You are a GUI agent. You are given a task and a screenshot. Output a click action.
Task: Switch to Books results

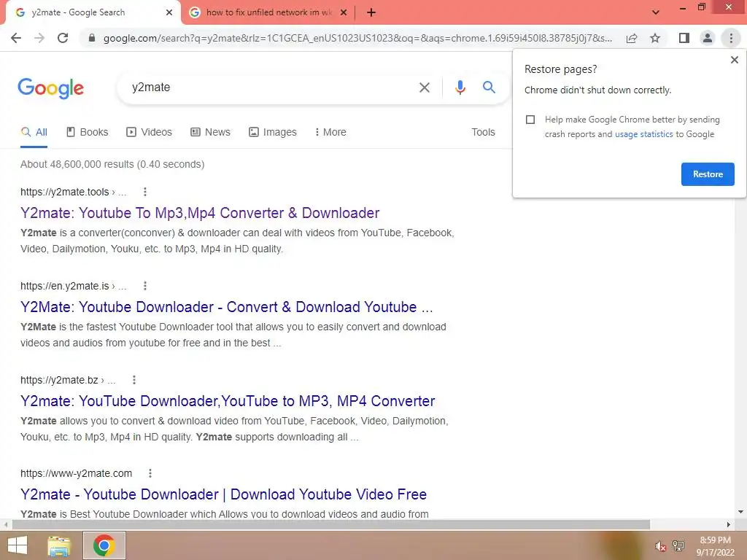click(x=88, y=133)
